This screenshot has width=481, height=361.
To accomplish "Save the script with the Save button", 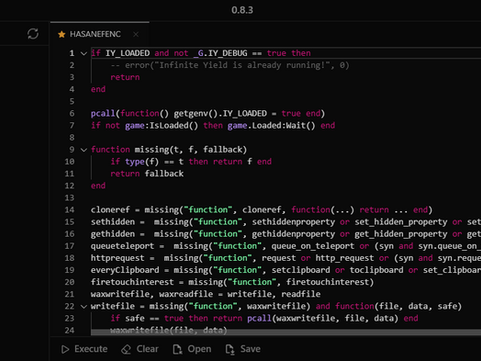I will [x=243, y=349].
